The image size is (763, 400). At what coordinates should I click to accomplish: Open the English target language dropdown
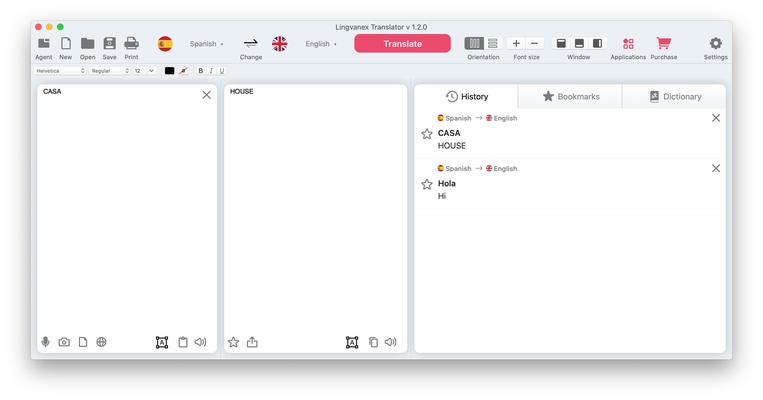point(321,44)
